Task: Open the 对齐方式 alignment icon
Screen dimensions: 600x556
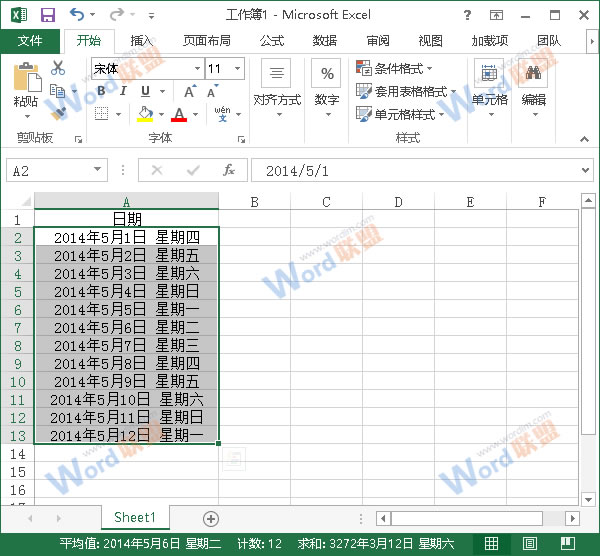Action: pyautogui.click(x=276, y=73)
